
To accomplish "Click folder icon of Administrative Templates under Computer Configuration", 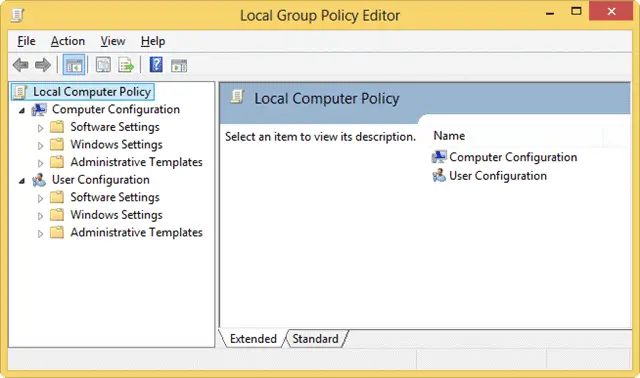I will [x=57, y=162].
